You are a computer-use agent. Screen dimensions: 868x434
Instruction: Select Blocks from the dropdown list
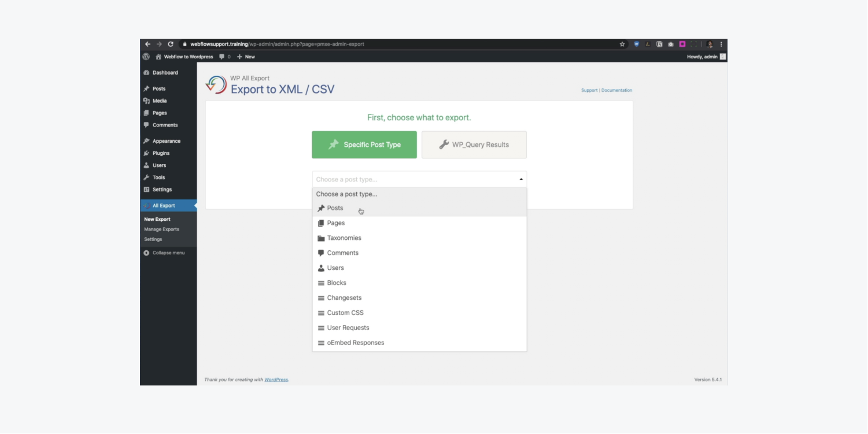[x=419, y=283]
